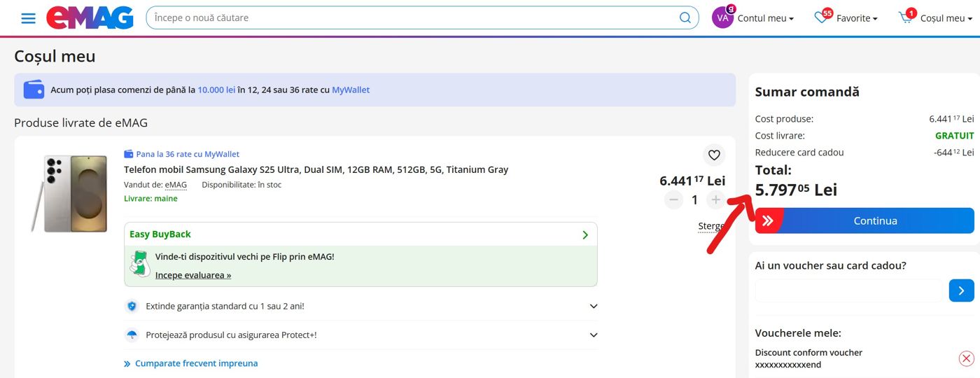Click the Sumar comandă heading
Viewport: 980px width, 378px height.
point(807,92)
